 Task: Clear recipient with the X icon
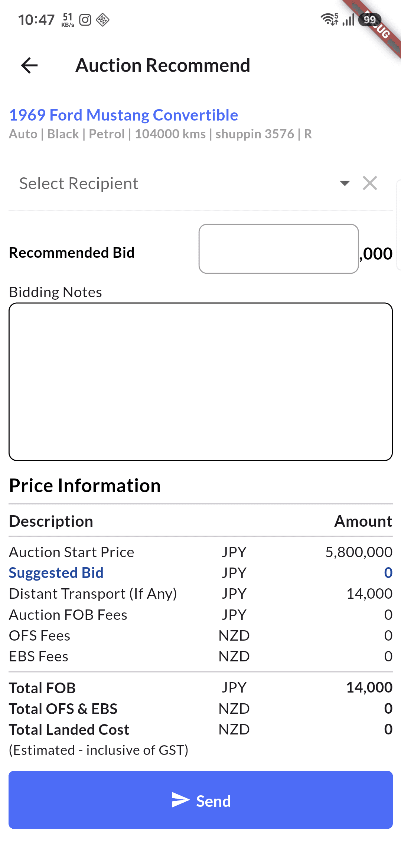(370, 183)
